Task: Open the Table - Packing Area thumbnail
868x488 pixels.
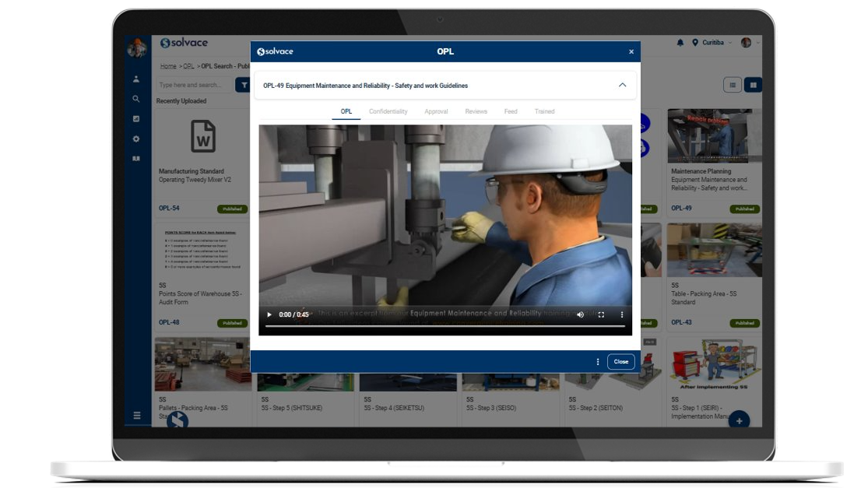Action: pyautogui.click(x=714, y=250)
